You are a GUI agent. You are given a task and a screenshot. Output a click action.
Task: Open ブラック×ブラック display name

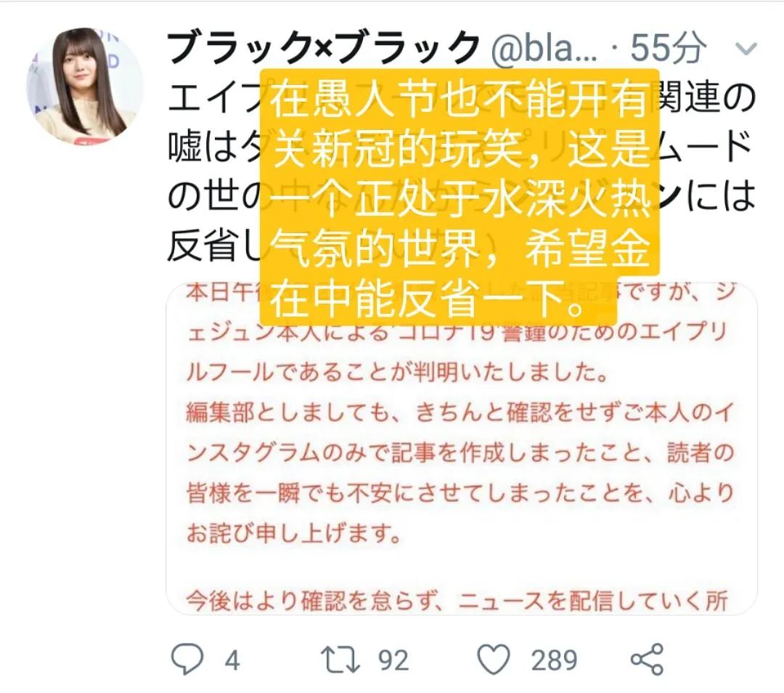coord(323,48)
